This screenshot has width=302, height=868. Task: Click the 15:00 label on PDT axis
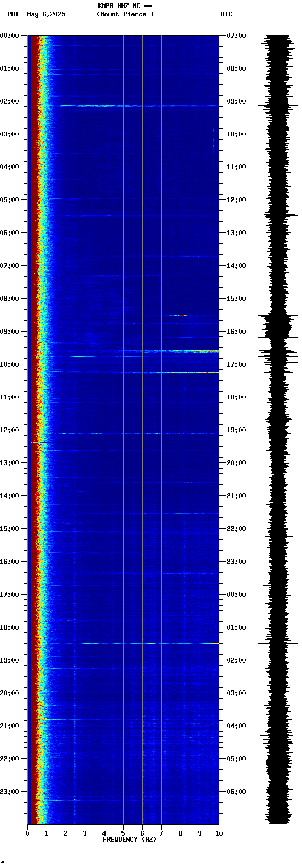[9, 529]
